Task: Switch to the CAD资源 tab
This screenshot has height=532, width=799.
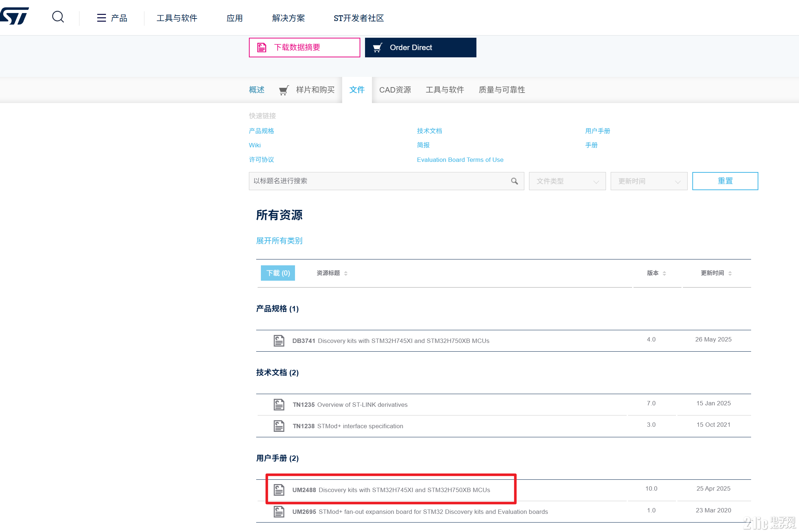Action: [395, 90]
